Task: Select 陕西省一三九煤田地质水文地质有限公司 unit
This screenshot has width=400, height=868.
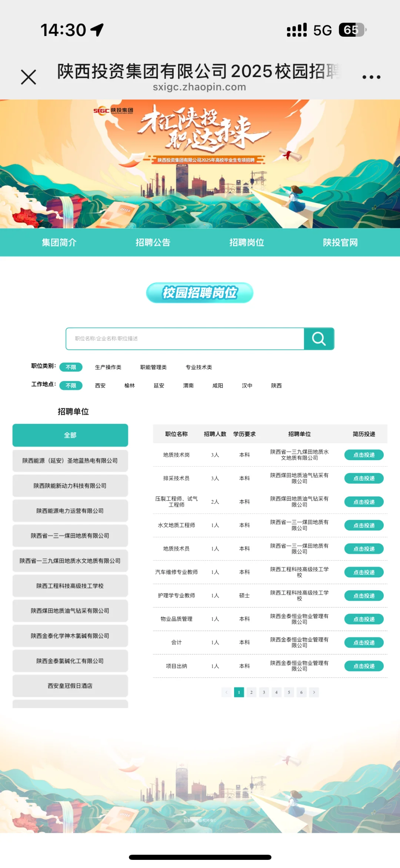Action: pos(70,561)
